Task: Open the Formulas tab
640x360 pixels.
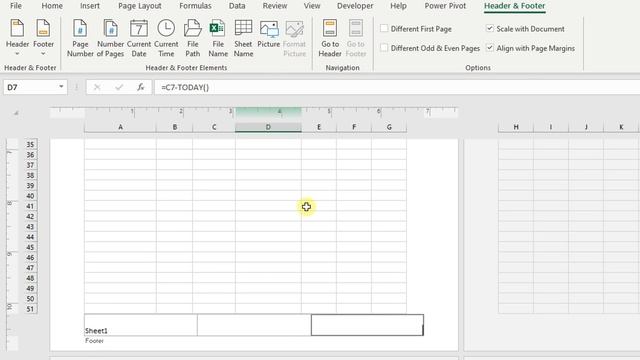Action: click(195, 6)
